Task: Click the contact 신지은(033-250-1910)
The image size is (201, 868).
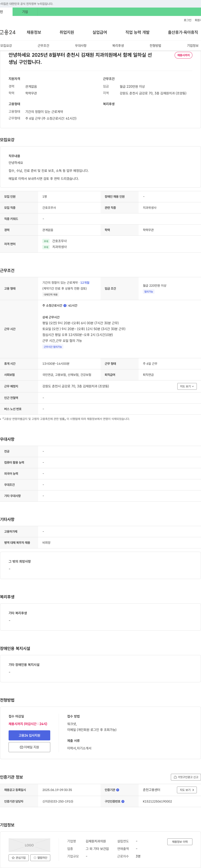Action: click(x=58, y=801)
